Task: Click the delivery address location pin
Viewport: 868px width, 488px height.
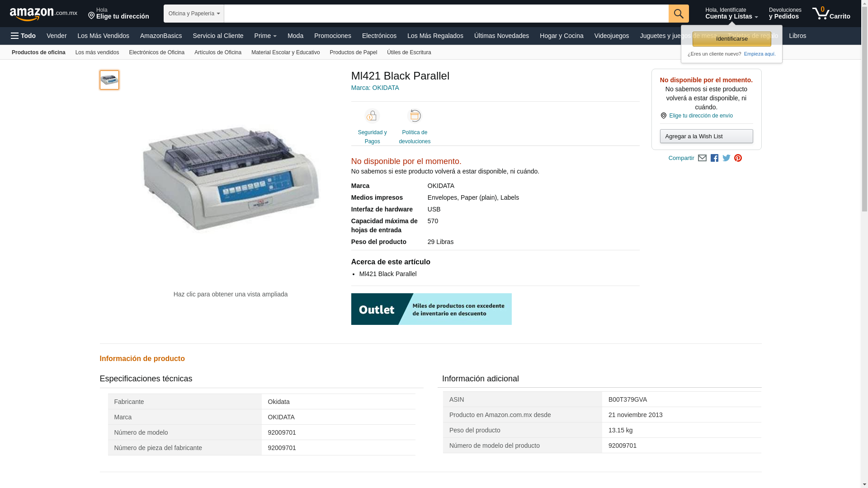Action: pyautogui.click(x=91, y=16)
